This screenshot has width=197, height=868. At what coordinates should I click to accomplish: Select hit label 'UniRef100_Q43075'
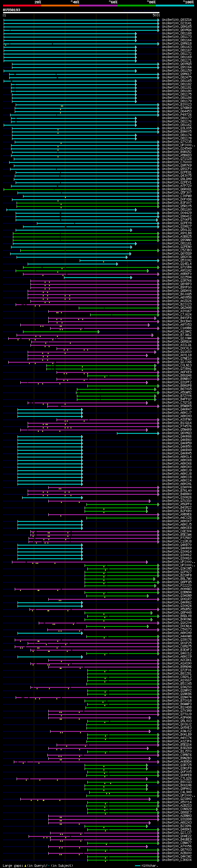click(177, 176)
